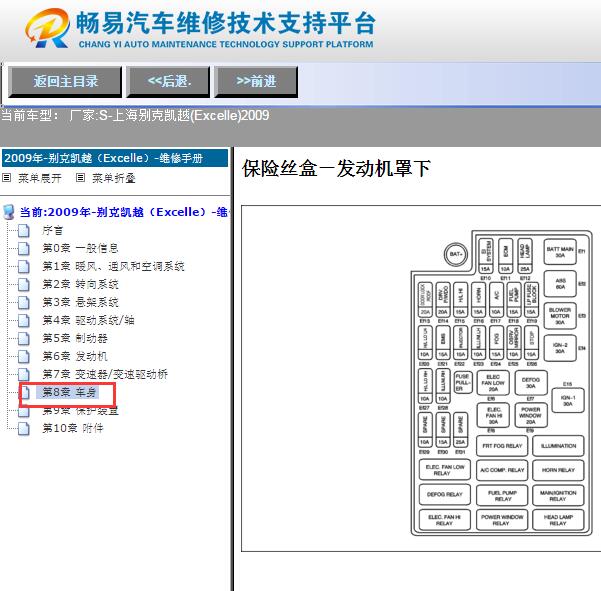This screenshot has height=591, width=601.
Task: Click ILLUMINATION relay box in diagram
Action: [558, 446]
